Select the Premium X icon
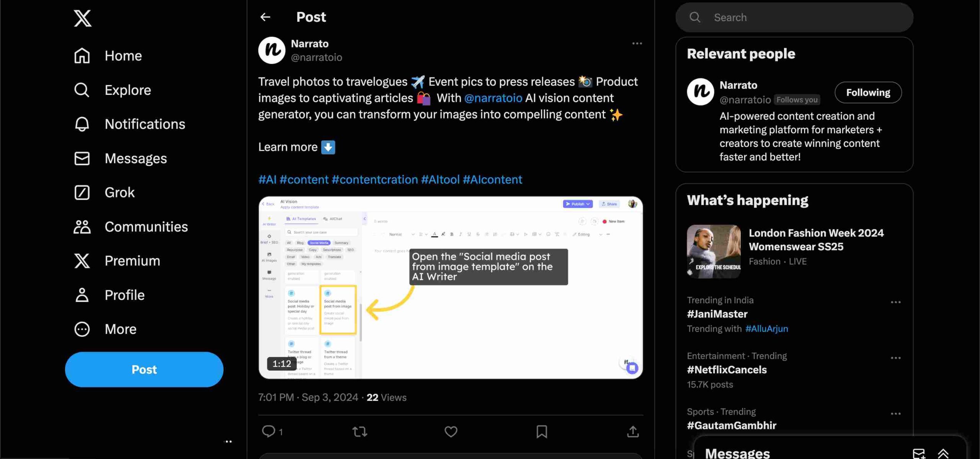 point(82,261)
